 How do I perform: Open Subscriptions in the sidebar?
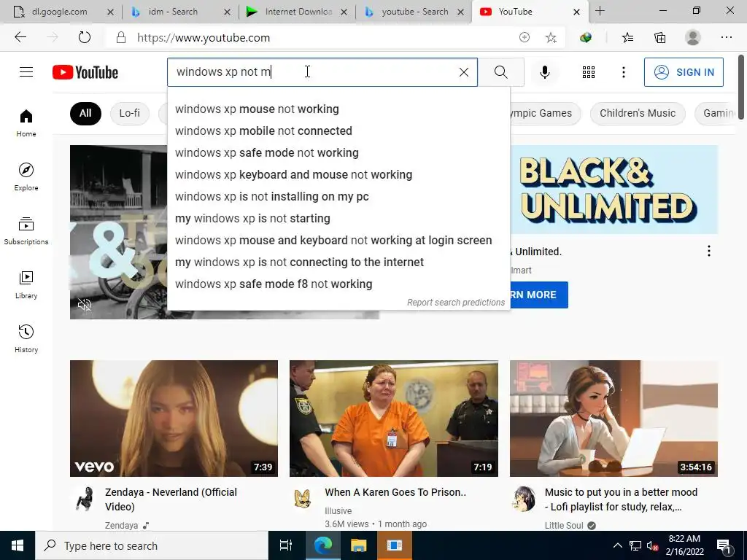click(x=26, y=231)
